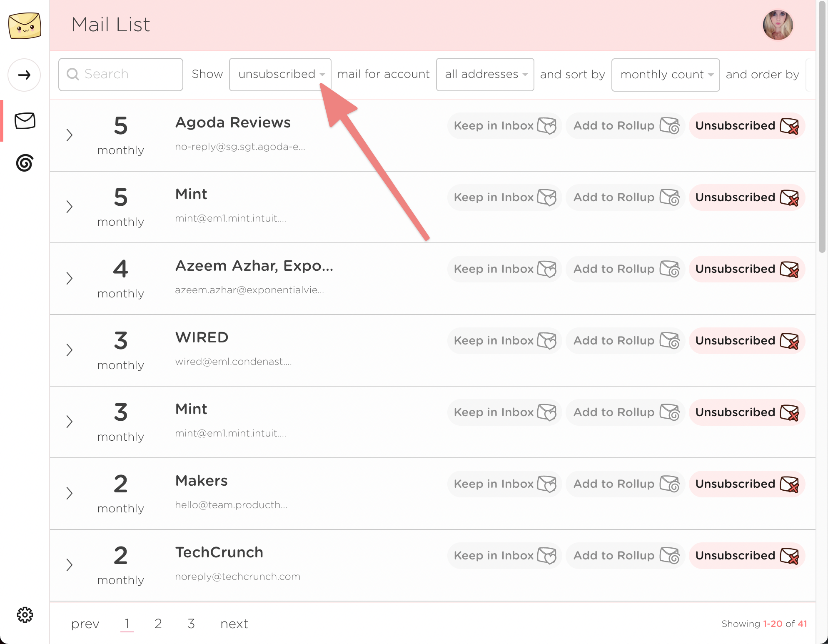This screenshot has width=828, height=644.
Task: Click the Leave Me Alone envelope logo
Action: pos(25,26)
